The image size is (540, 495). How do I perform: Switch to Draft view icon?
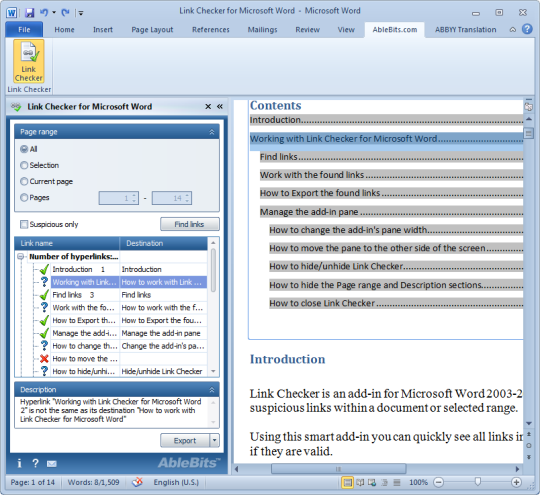[397, 483]
